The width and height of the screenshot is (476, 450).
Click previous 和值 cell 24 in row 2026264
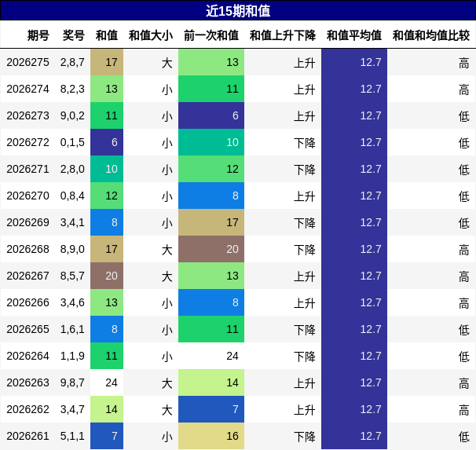point(211,356)
